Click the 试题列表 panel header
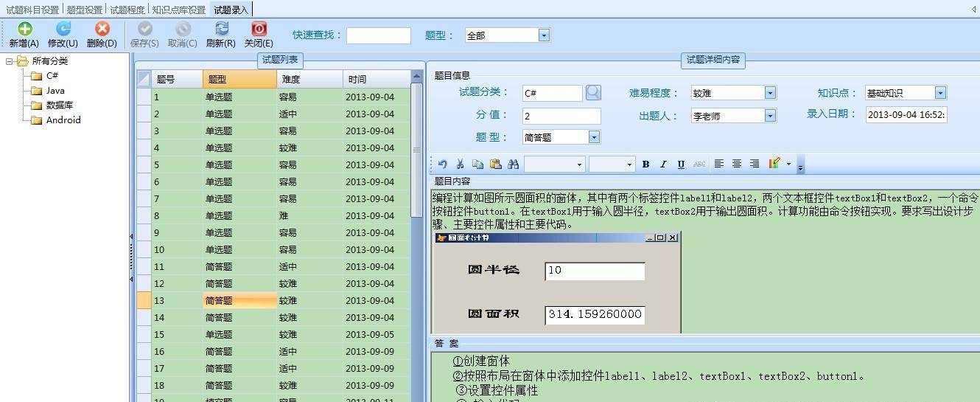The height and width of the screenshot is (402, 980). pyautogui.click(x=281, y=60)
